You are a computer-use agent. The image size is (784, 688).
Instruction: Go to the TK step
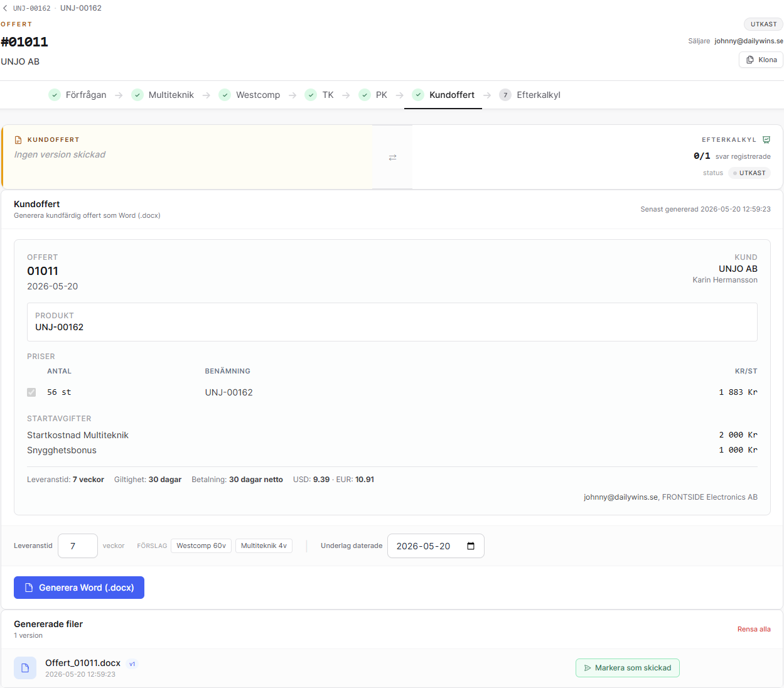320,95
